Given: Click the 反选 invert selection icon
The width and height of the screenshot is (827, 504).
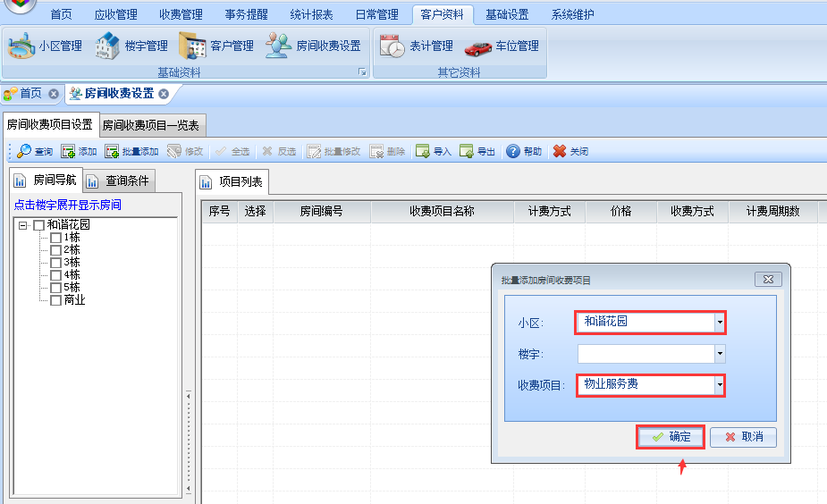Looking at the screenshot, I should [267, 151].
